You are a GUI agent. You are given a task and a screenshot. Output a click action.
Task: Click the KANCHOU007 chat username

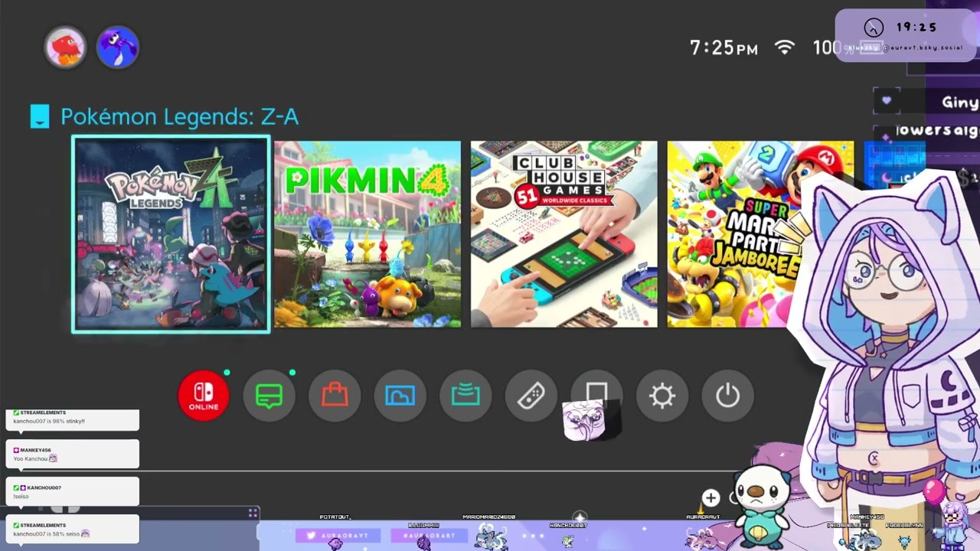(44, 487)
